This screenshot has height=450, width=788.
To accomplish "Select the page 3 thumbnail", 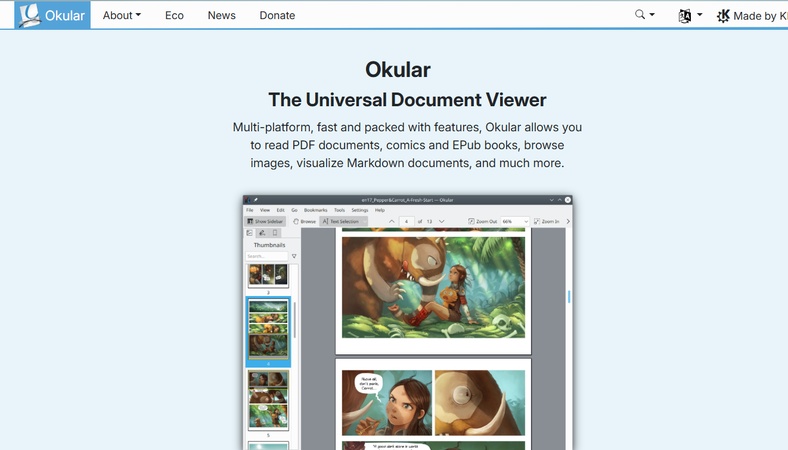I will pyautogui.click(x=268, y=276).
